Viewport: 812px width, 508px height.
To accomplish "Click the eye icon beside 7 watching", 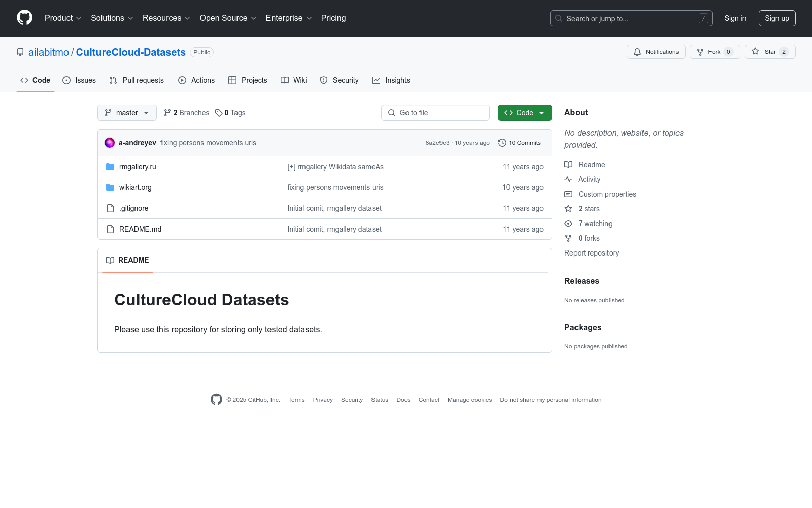I will tap(568, 224).
